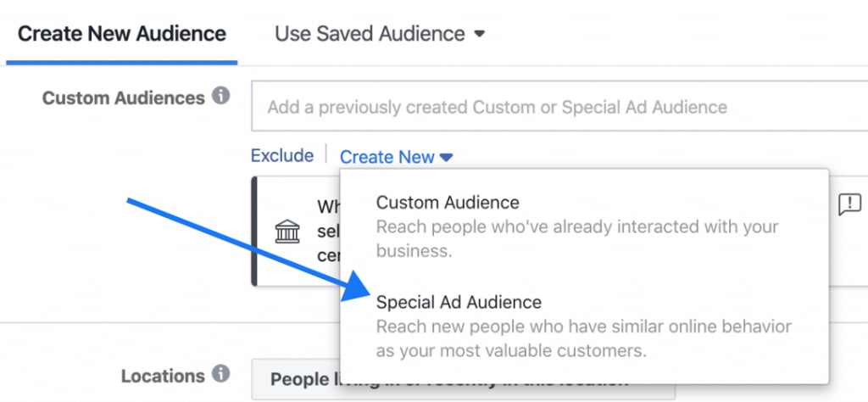Viewport: 868px width, 402px height.
Task: Open the People living in location dropdown
Action: click(463, 379)
